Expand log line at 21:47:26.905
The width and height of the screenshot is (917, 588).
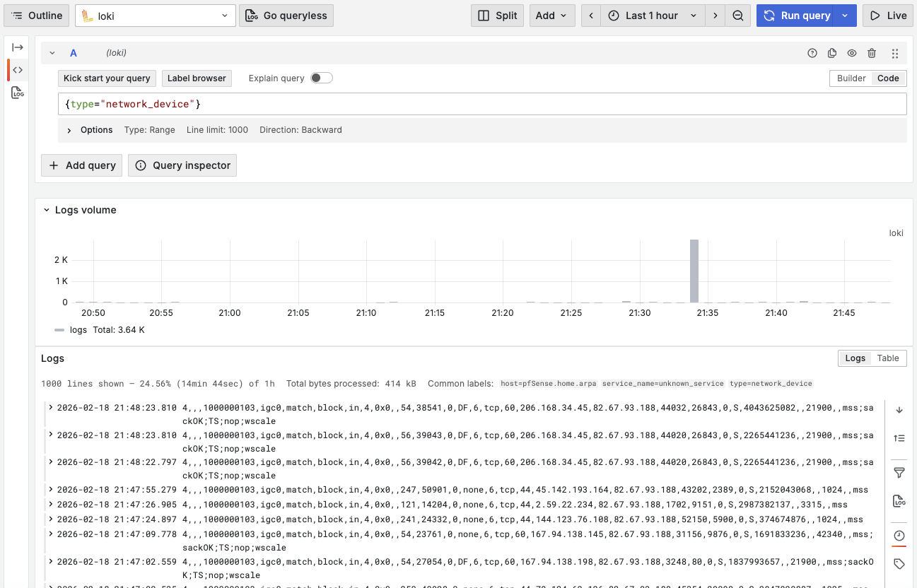tap(51, 504)
